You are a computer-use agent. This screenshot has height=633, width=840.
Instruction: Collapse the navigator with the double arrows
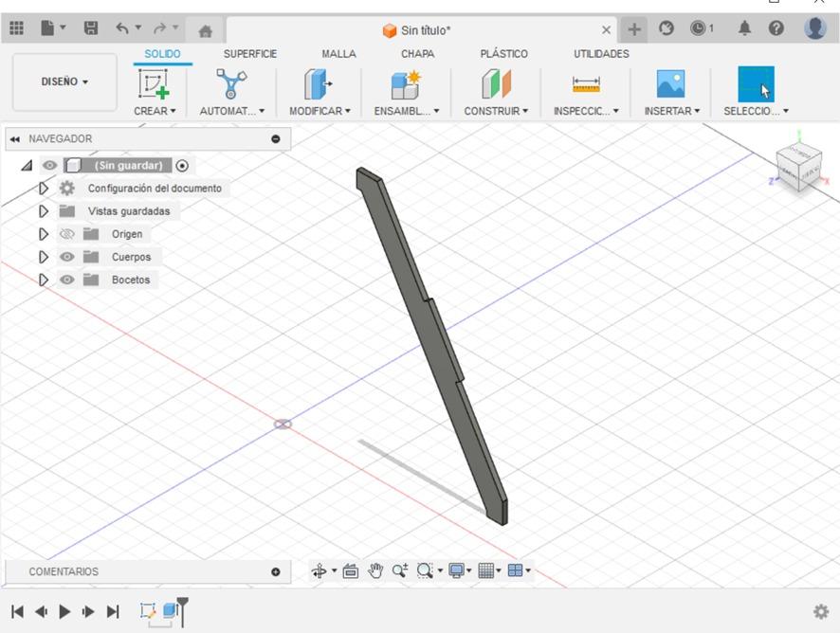pyautogui.click(x=15, y=139)
